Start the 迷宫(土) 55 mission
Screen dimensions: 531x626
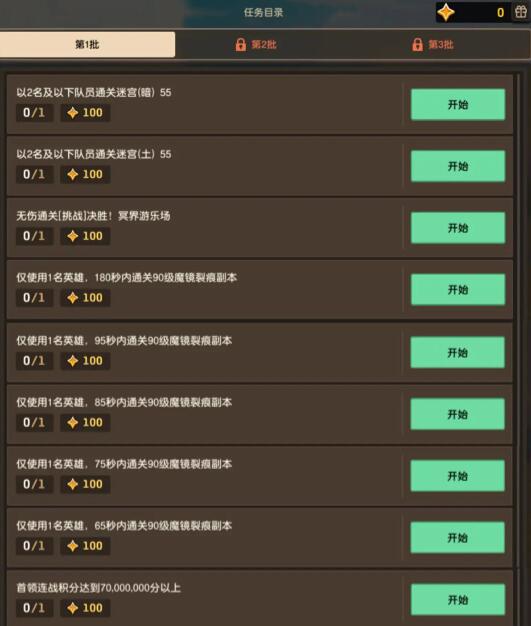(x=458, y=166)
